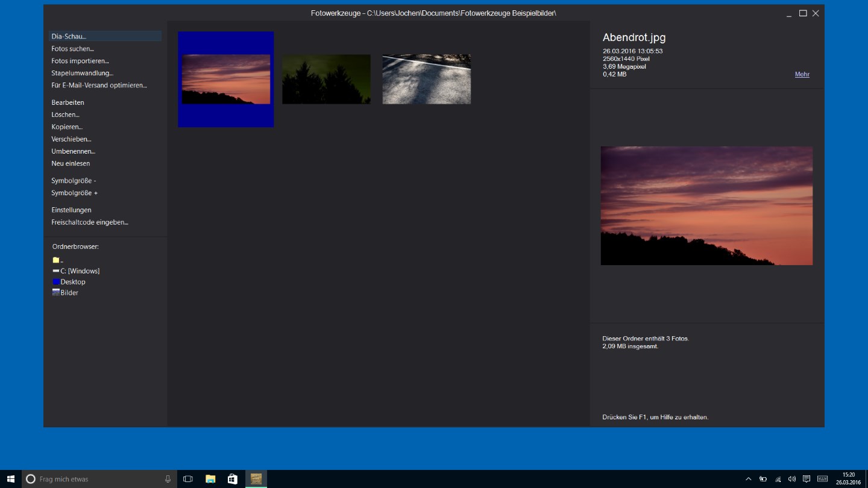Open Stapelumwandlung batch conversion
Viewport: 868px width, 488px height.
[82, 74]
